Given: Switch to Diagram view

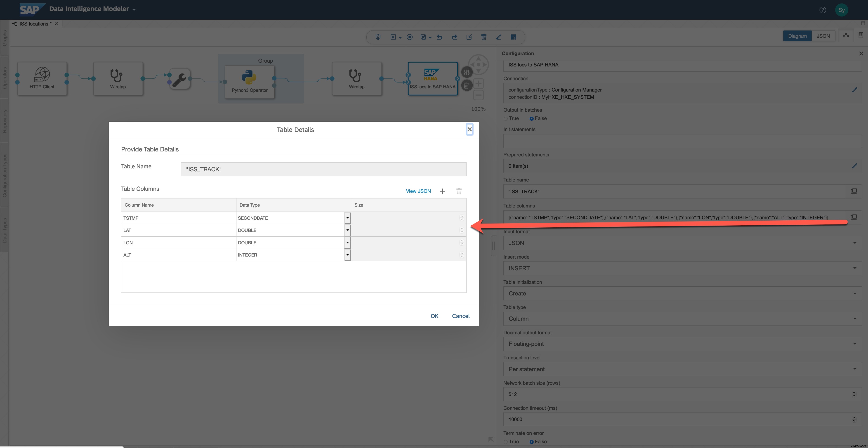Looking at the screenshot, I should pyautogui.click(x=797, y=36).
